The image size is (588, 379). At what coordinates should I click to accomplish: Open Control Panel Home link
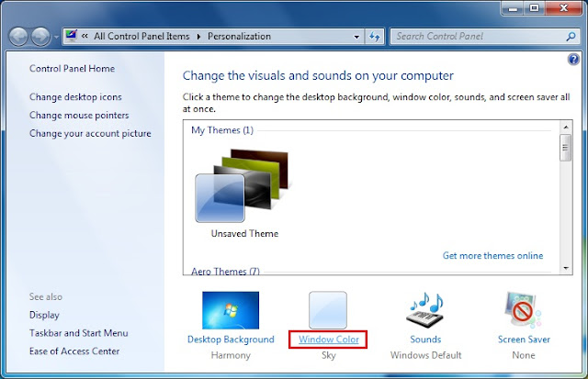[x=72, y=69]
